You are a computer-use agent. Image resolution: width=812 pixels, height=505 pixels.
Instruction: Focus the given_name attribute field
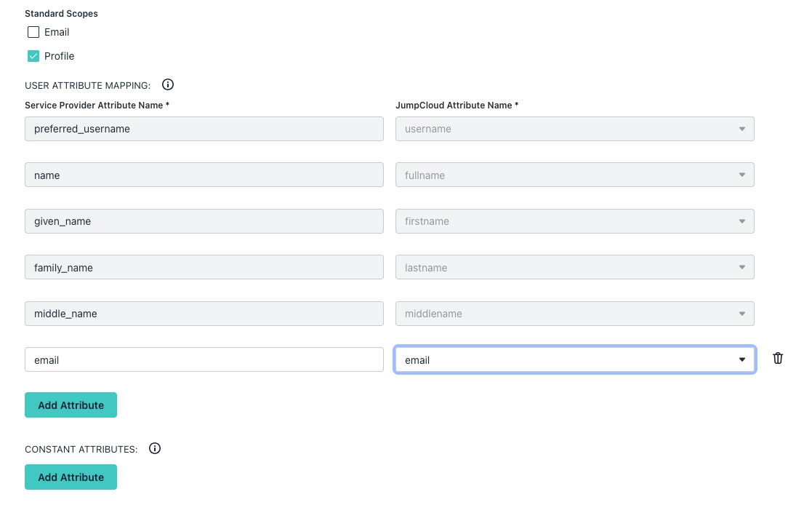tap(204, 221)
